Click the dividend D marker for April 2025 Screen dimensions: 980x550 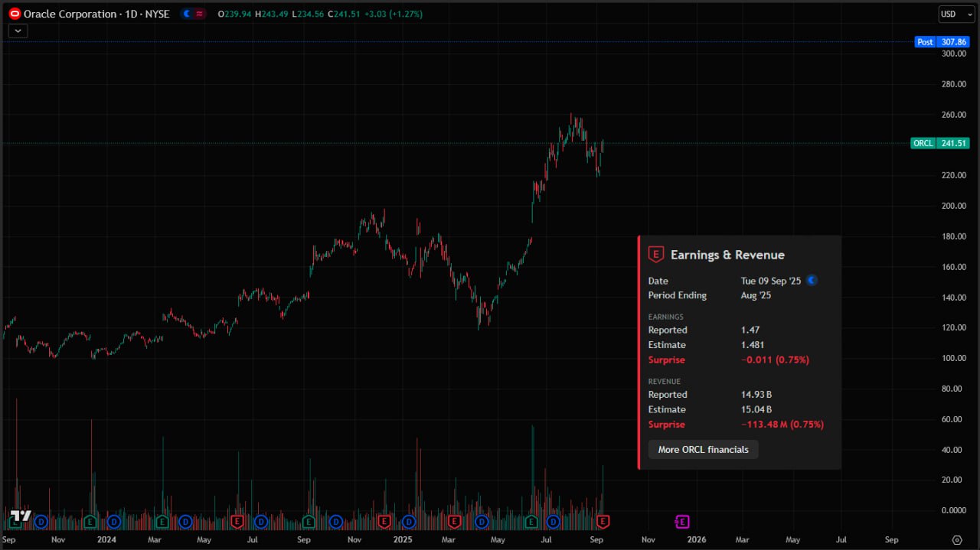point(482,522)
